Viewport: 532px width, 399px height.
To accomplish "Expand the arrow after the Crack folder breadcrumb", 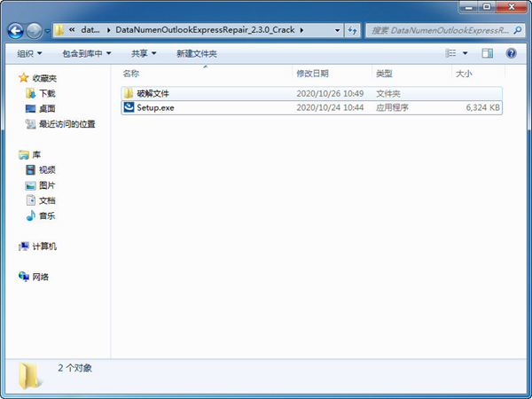I will (301, 30).
